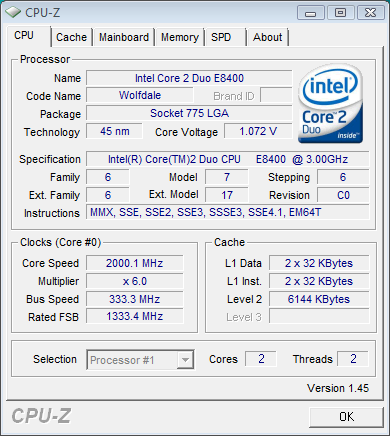Open the Processor #1 selection dropdown arrow

pos(185,360)
